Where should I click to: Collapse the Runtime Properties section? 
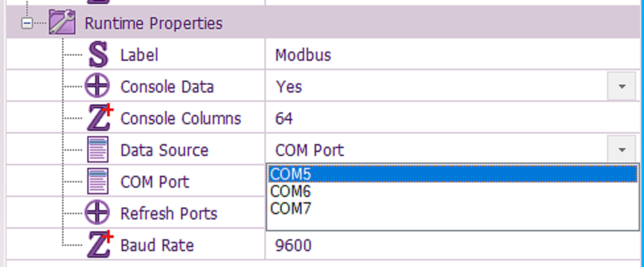tap(26, 24)
